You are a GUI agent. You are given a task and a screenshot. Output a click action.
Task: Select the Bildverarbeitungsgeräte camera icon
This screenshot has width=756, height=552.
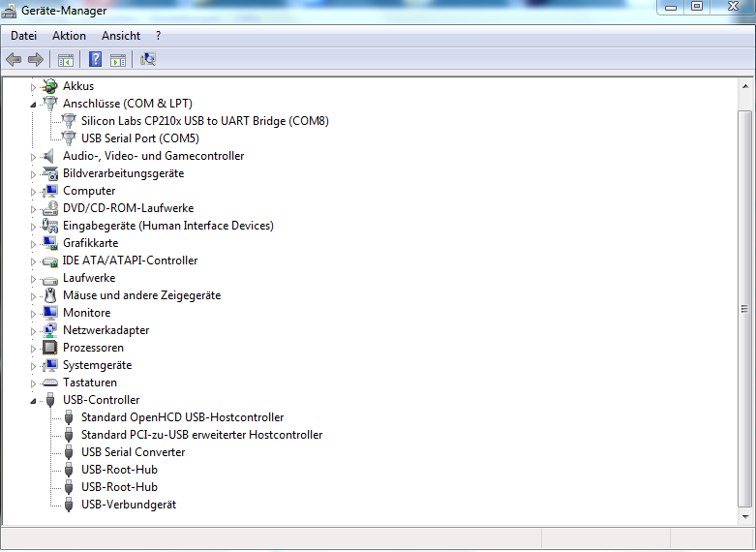[x=50, y=173]
